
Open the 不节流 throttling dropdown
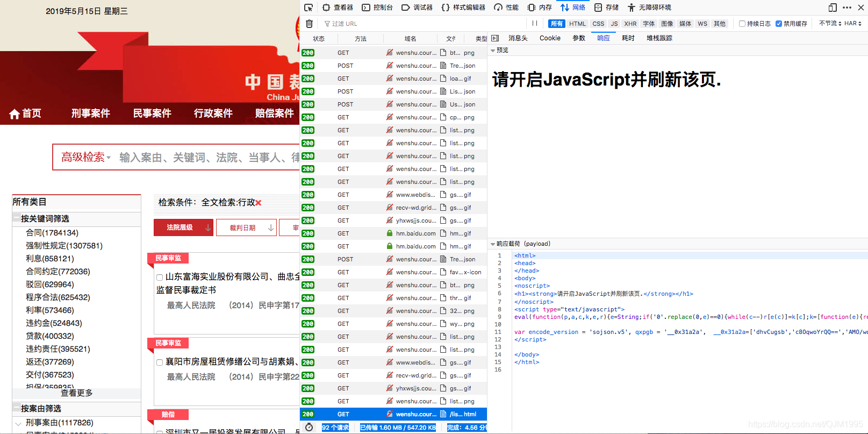point(830,24)
